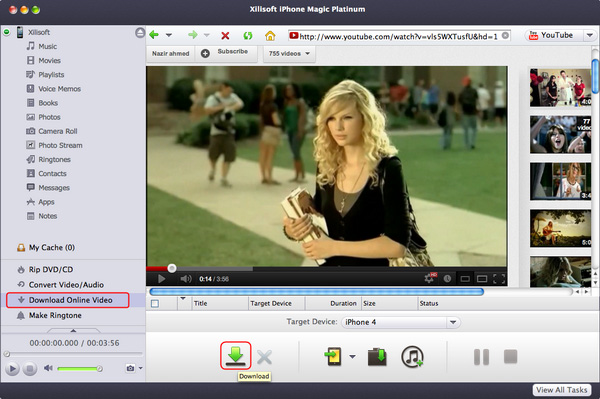Image resolution: width=600 pixels, height=399 pixels.
Task: Adjust the green preview volume slider
Action: pyautogui.click(x=80, y=368)
